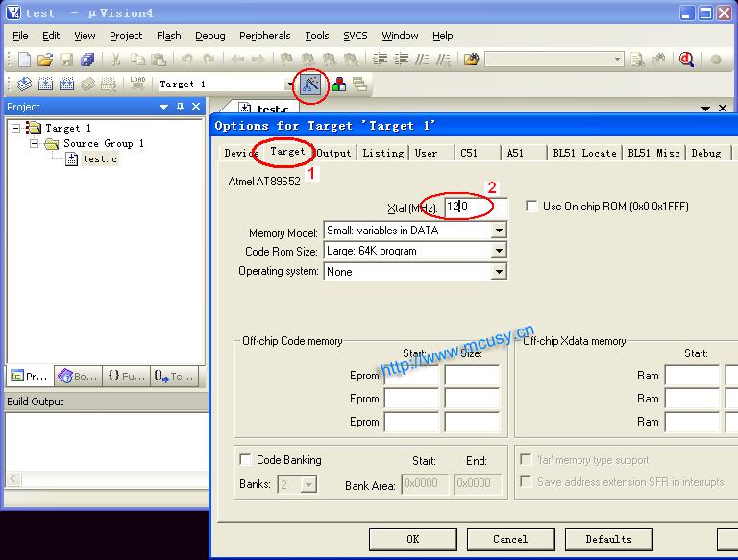This screenshot has height=560, width=738.
Task: Select test.c in the project tree
Action: tap(100, 159)
